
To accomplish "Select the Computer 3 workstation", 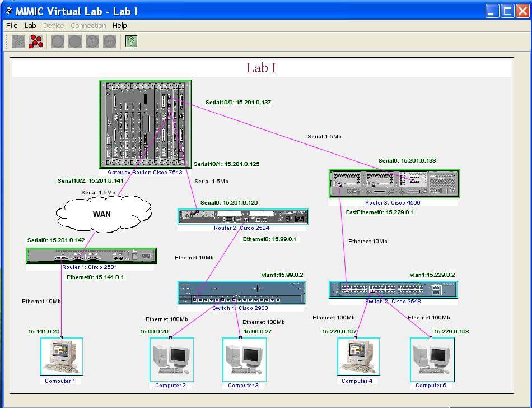I will coord(244,360).
